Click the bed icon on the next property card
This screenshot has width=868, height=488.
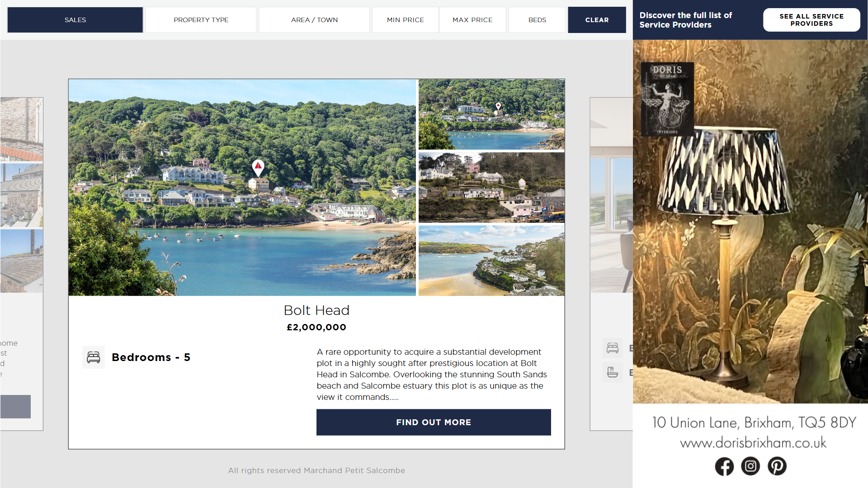(613, 348)
